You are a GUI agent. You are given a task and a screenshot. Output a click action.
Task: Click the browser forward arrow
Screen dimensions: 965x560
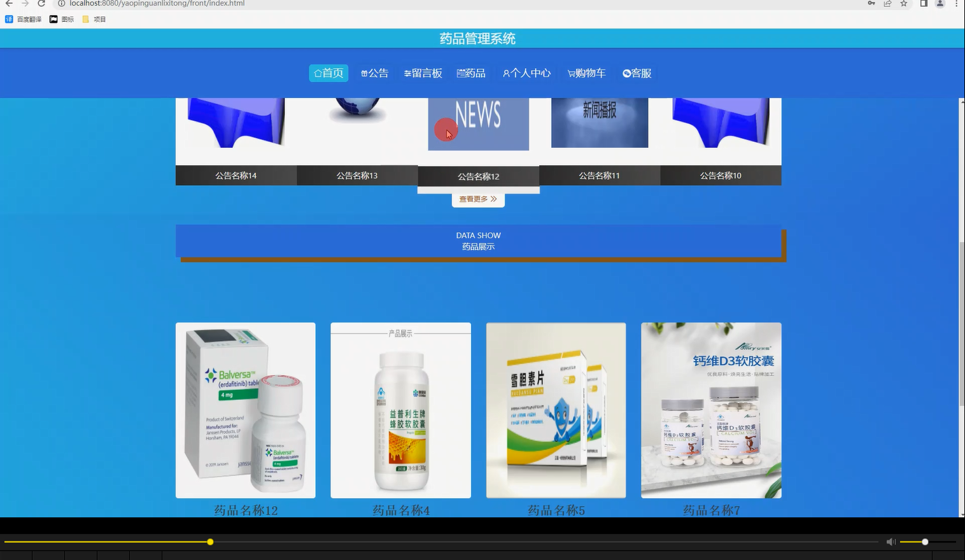25,3
